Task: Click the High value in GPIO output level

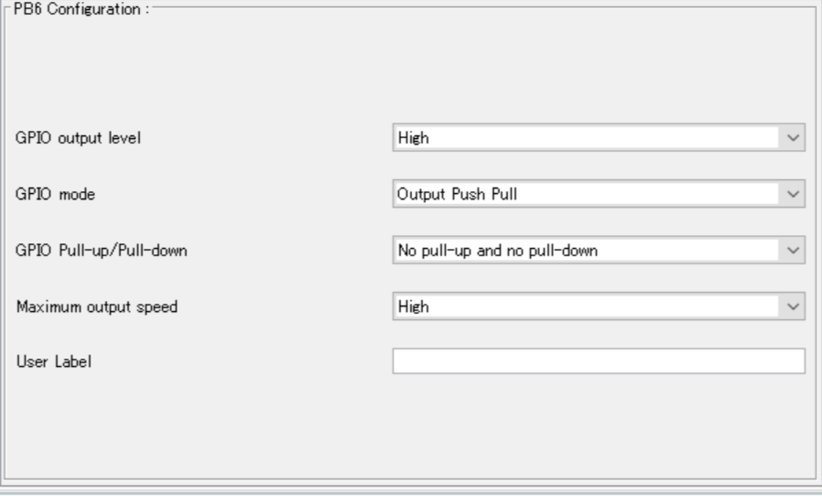Action: point(413,138)
